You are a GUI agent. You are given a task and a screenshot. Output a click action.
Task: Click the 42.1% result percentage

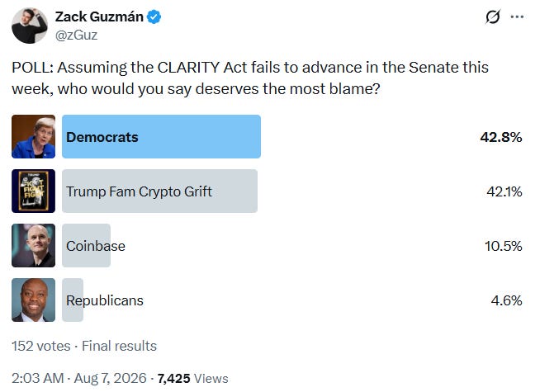coord(504,191)
